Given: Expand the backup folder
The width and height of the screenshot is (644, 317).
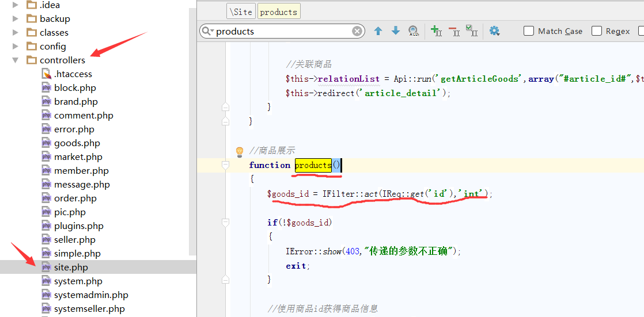Looking at the screenshot, I should (16, 18).
